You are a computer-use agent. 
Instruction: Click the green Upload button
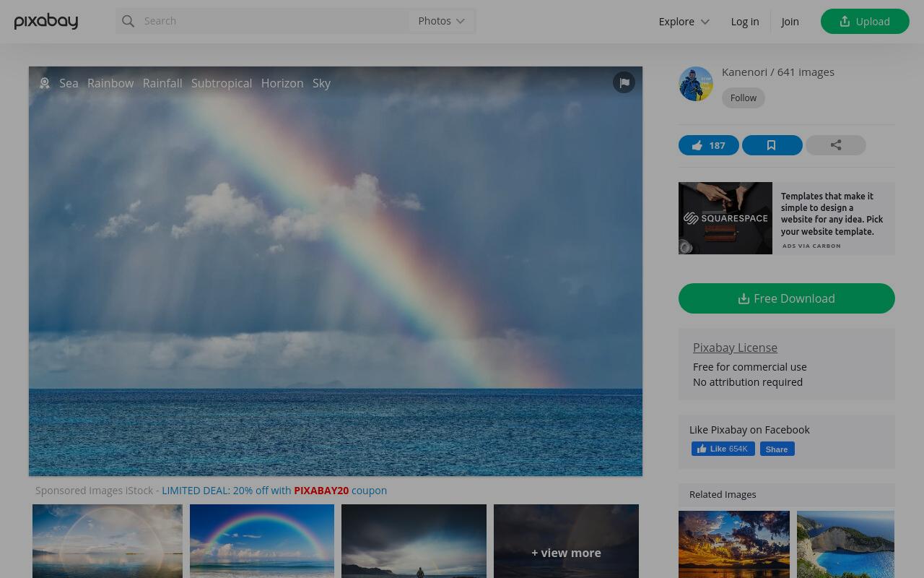865,21
